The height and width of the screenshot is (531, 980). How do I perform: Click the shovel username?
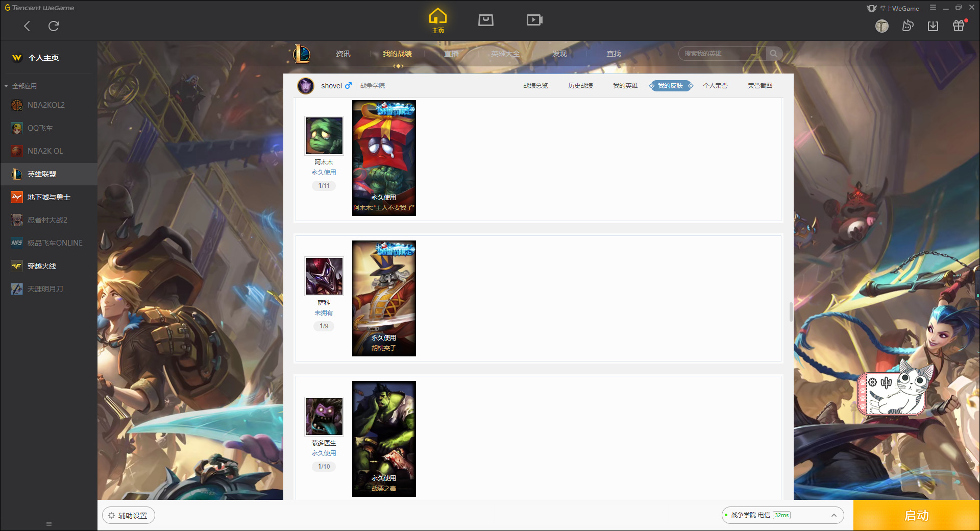tap(331, 86)
